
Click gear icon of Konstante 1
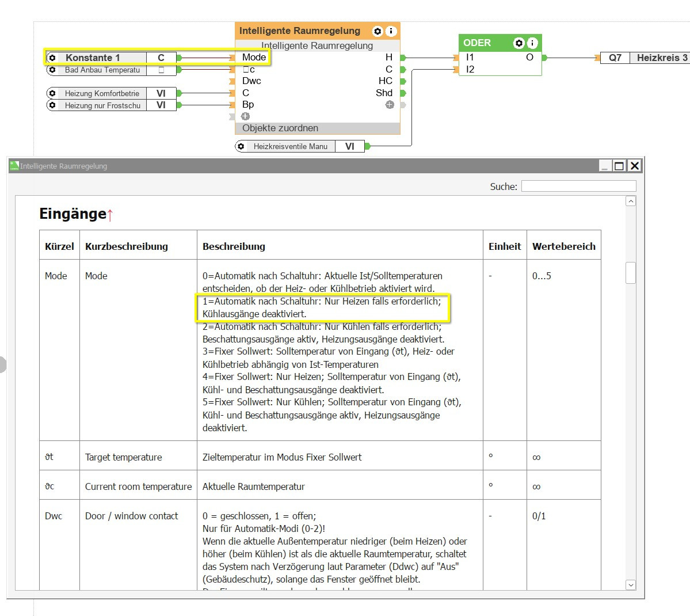(x=52, y=58)
